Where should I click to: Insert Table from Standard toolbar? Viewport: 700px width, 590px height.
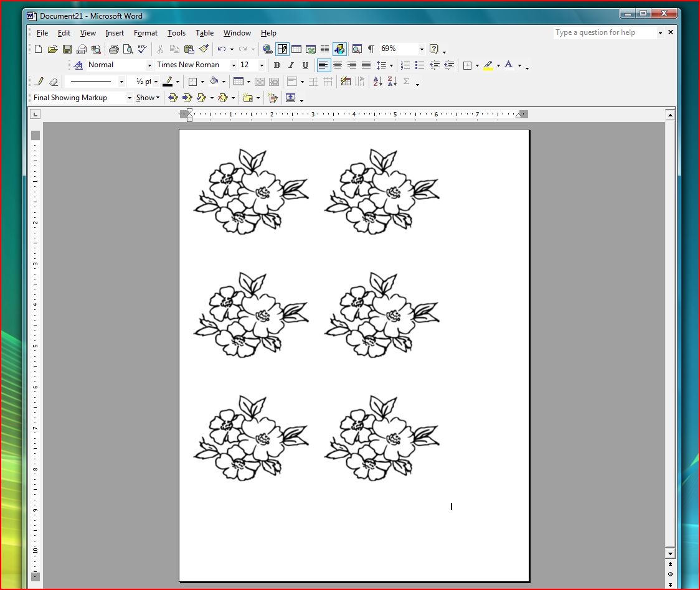coord(296,49)
